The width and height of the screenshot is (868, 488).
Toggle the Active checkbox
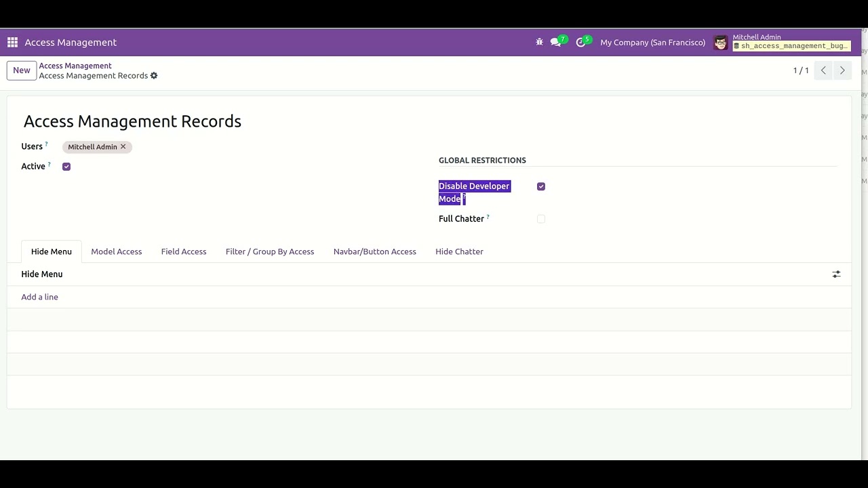(66, 167)
